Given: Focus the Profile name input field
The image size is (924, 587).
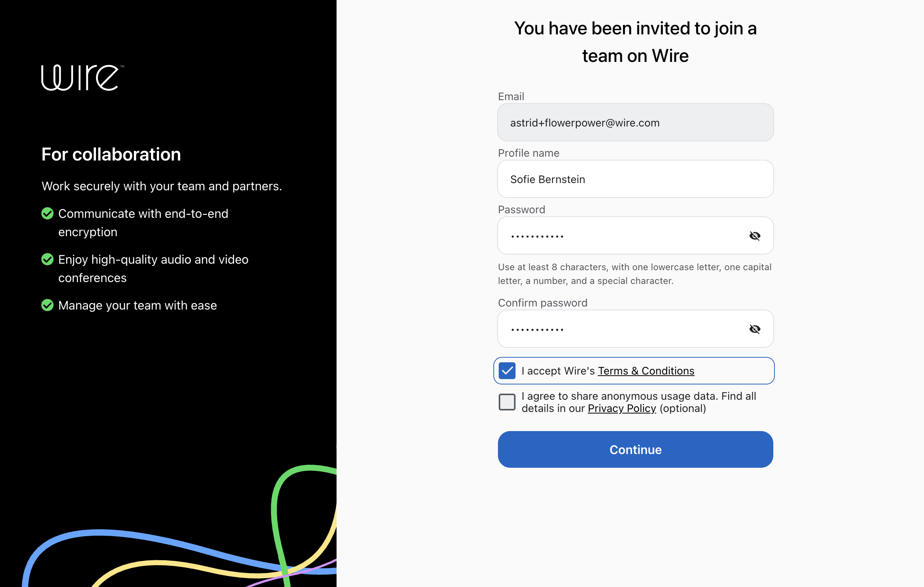Looking at the screenshot, I should click(x=636, y=179).
